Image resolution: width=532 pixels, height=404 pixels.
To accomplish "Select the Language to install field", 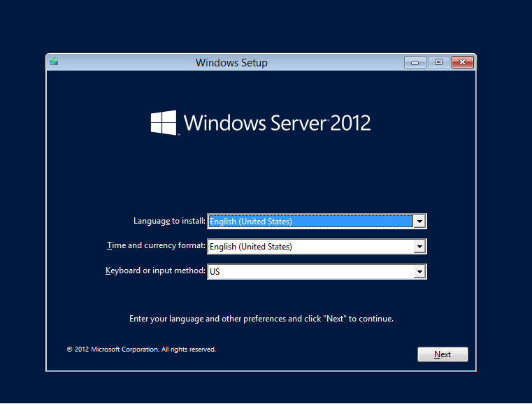I will click(317, 222).
